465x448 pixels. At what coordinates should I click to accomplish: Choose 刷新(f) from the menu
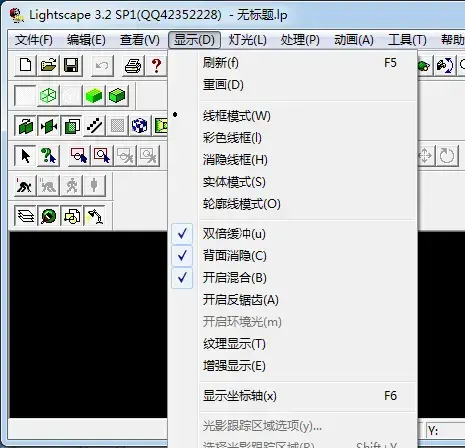[293, 63]
